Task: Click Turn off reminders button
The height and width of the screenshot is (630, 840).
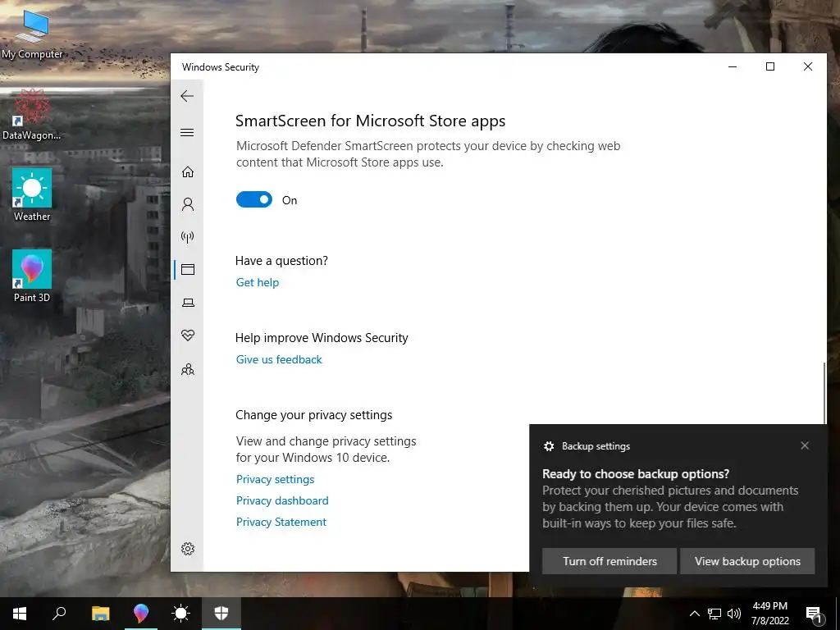Action: click(609, 561)
